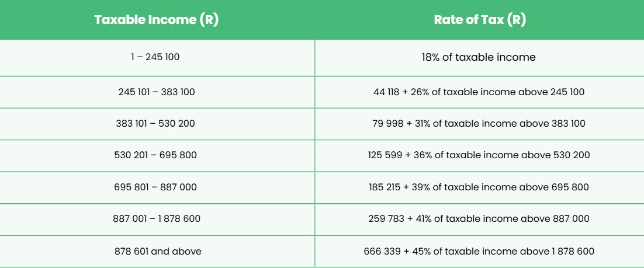The height and width of the screenshot is (268, 644).
Task: Click the 185 215 + 39% rate cell
Action: 479,187
